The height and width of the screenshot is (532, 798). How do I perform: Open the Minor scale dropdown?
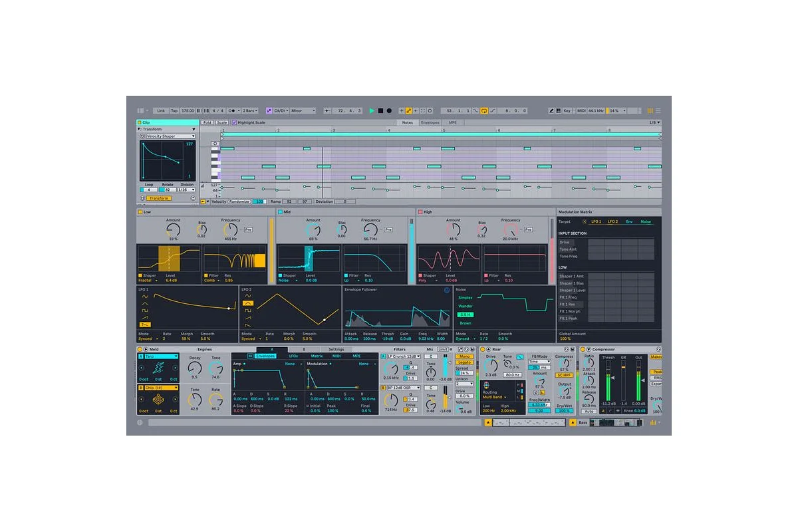[304, 110]
